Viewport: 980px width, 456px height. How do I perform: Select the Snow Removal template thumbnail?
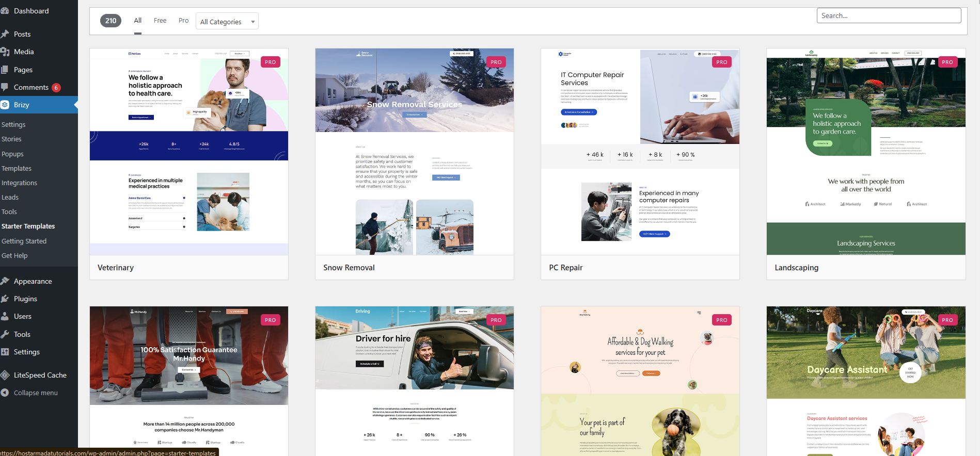coord(415,152)
